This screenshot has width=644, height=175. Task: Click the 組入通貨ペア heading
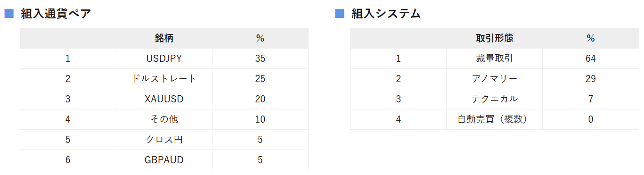(x=56, y=14)
